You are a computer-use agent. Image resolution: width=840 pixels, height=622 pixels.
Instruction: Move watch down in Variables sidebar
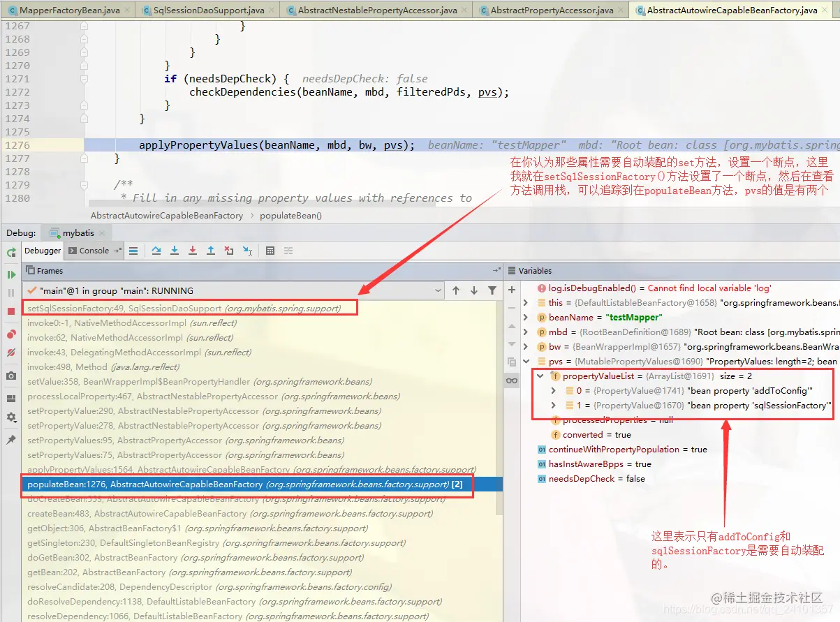512,343
